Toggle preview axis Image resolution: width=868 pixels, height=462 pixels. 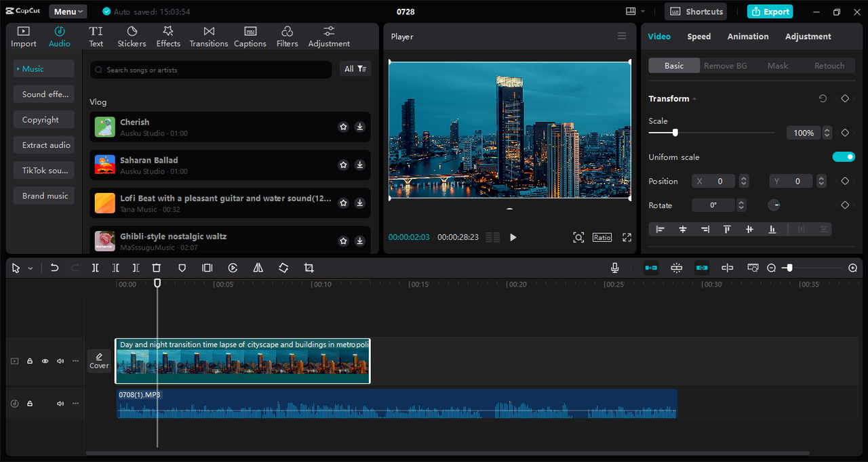click(x=727, y=268)
